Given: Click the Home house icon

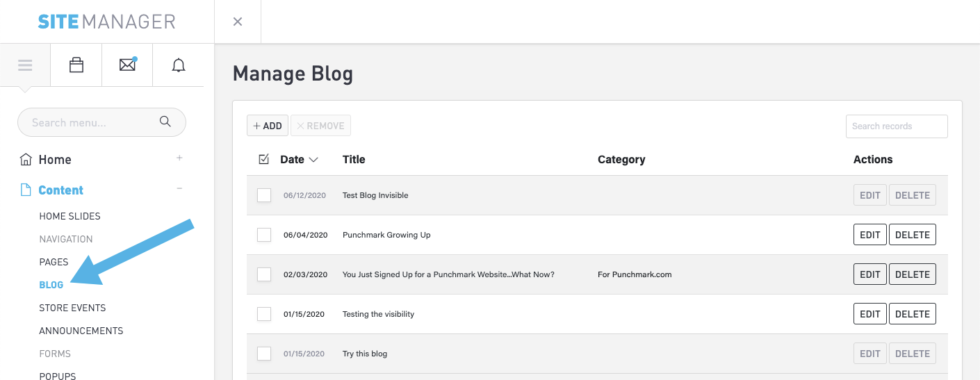Looking at the screenshot, I should (x=26, y=160).
